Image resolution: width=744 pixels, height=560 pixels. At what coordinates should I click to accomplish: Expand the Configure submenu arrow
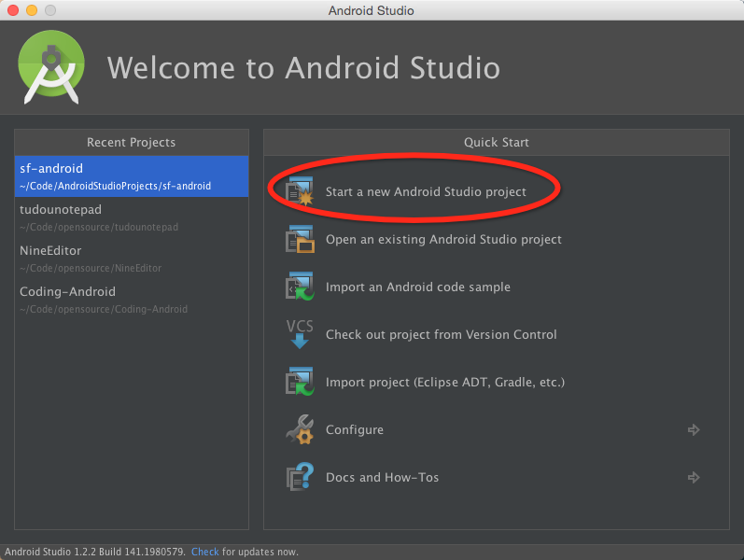pos(694,429)
